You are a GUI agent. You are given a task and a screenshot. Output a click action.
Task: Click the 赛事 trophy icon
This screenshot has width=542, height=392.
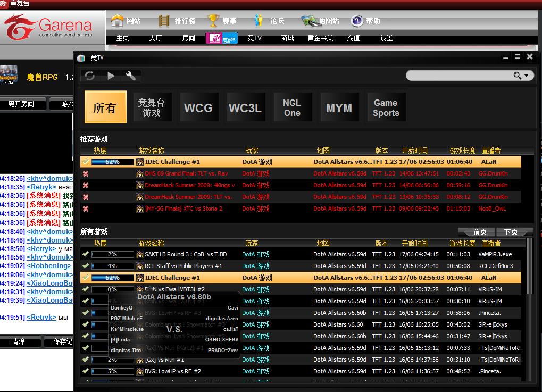[213, 21]
